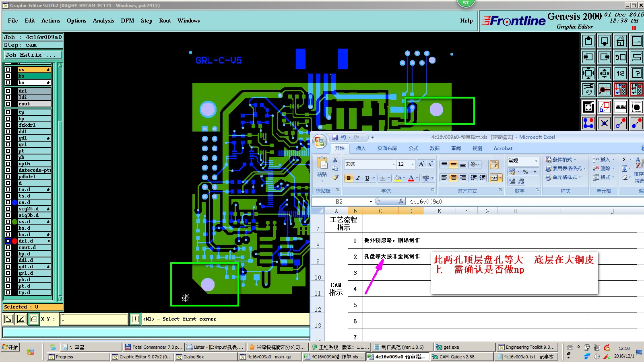This screenshot has width=644, height=362.
Task: Select the ruler measure tool icon
Action: pyautogui.click(x=620, y=107)
